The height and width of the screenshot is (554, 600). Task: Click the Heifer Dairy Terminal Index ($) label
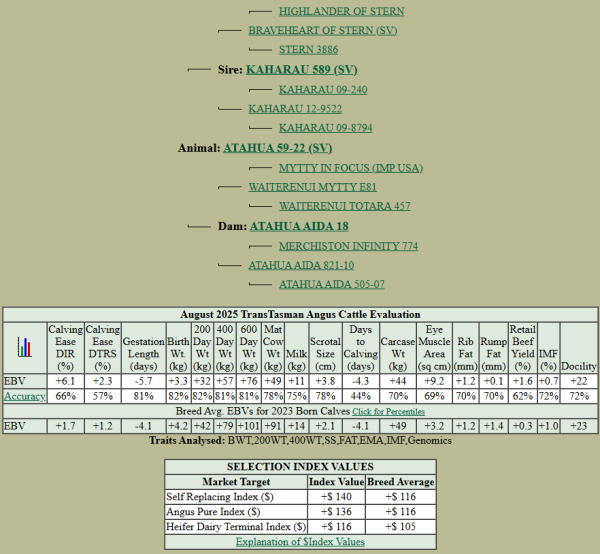pos(236,527)
